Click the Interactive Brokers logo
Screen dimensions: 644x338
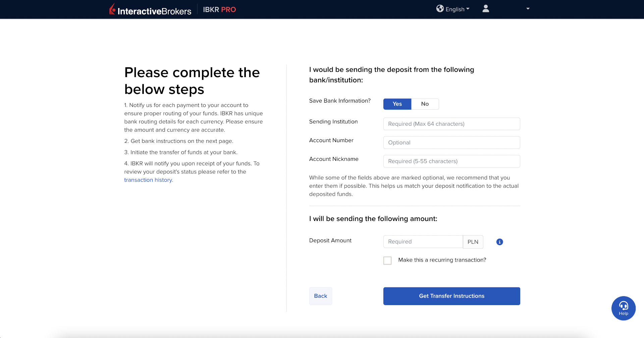[x=150, y=10]
